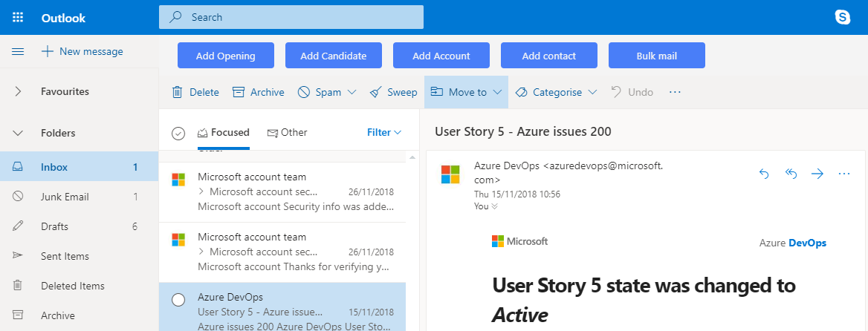The width and height of the screenshot is (868, 331).
Task: Click the Categorise tag icon
Action: click(521, 92)
